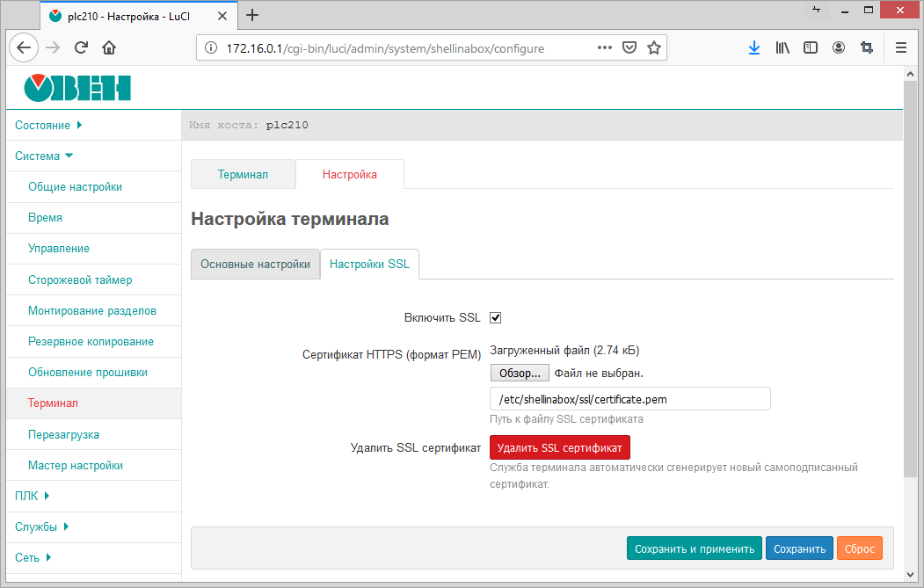Expand the Службы sidebar section
The height and width of the screenshot is (588, 924).
41,526
